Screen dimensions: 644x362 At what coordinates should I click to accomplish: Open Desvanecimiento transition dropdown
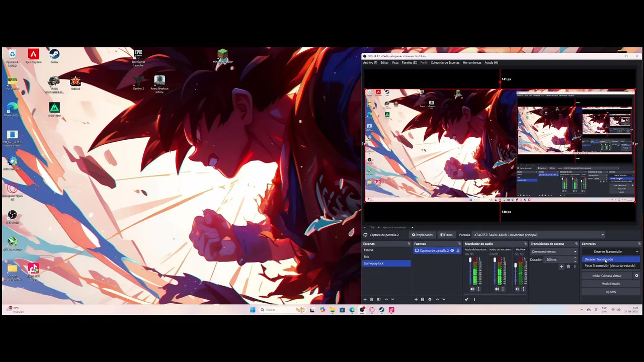click(554, 251)
